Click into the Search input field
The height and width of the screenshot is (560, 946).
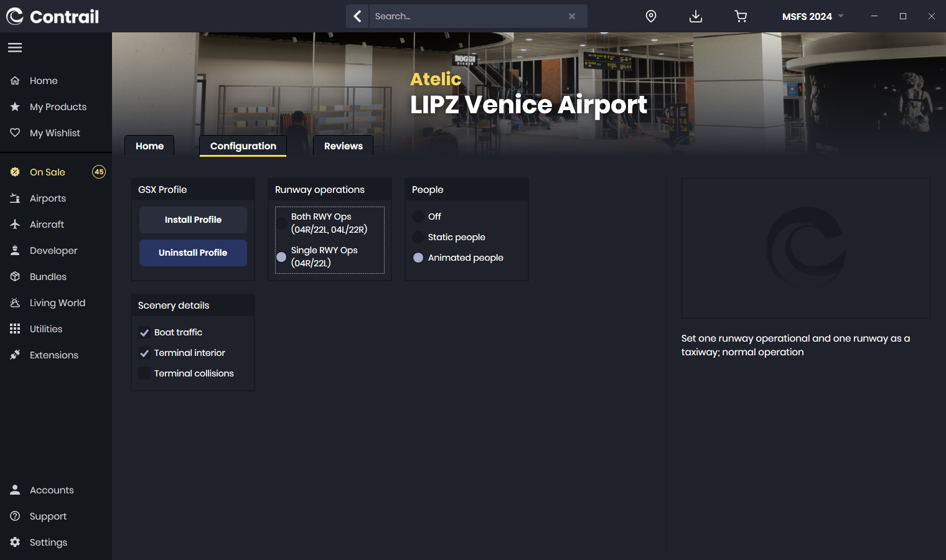467,16
